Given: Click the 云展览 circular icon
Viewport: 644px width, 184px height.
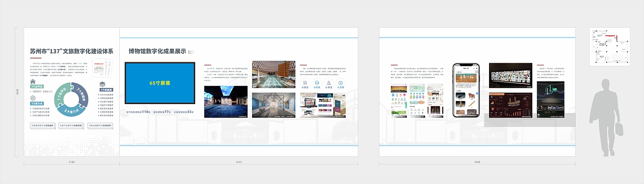Looking at the screenshot, I should (305, 82).
